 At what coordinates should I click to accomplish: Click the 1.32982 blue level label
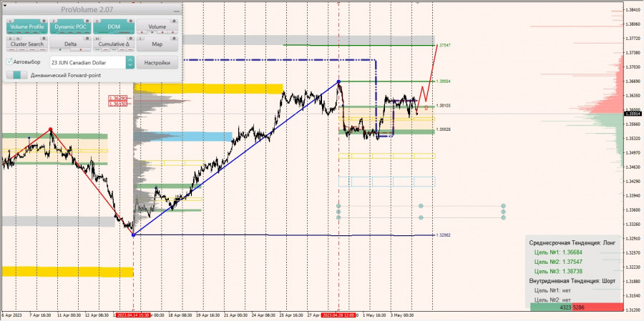click(x=443, y=234)
